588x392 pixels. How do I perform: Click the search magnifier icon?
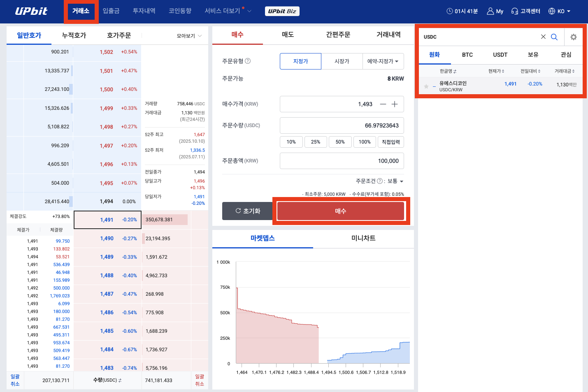point(554,37)
